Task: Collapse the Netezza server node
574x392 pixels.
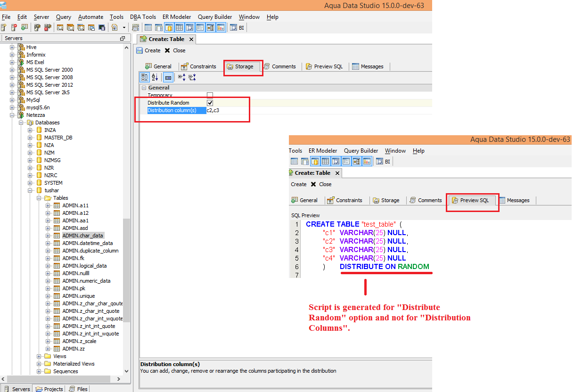Action: click(12, 115)
